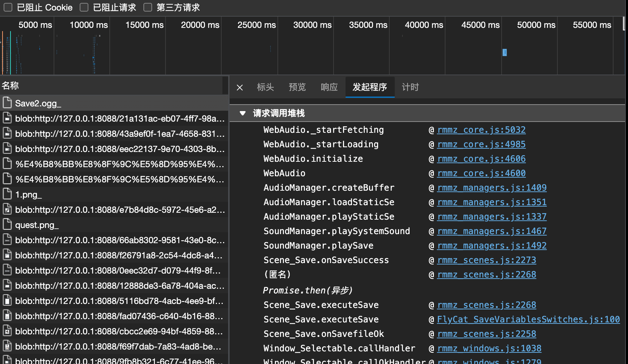Select the 发起程序 tab
The image size is (628, 364).
click(x=370, y=87)
